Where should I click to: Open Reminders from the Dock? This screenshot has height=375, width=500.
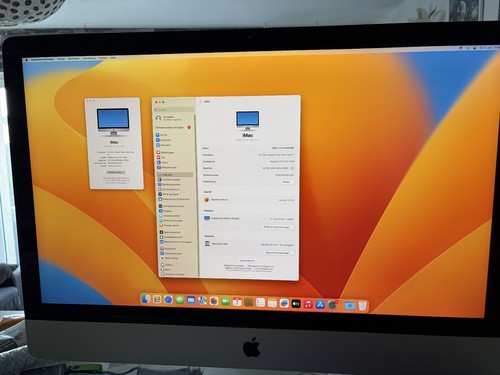pyautogui.click(x=260, y=303)
